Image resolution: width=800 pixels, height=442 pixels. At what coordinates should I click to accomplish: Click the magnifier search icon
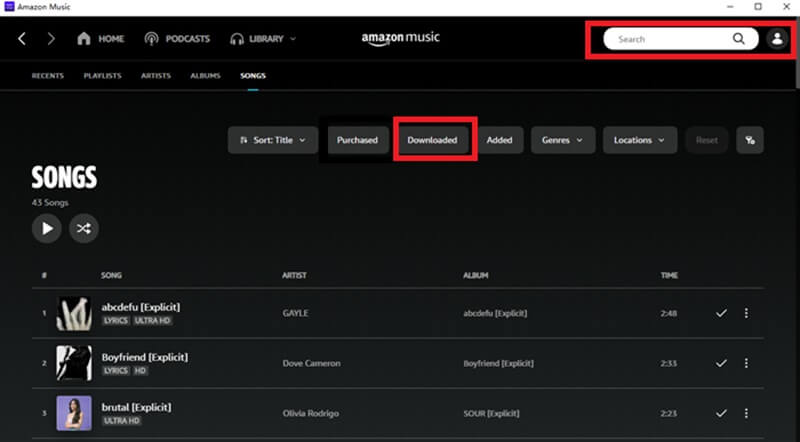[x=739, y=39]
